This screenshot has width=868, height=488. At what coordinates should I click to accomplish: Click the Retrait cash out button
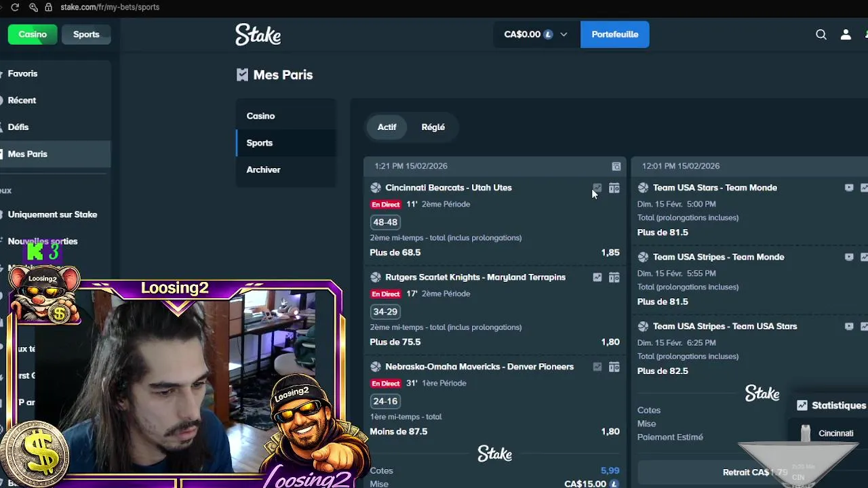[x=755, y=472]
